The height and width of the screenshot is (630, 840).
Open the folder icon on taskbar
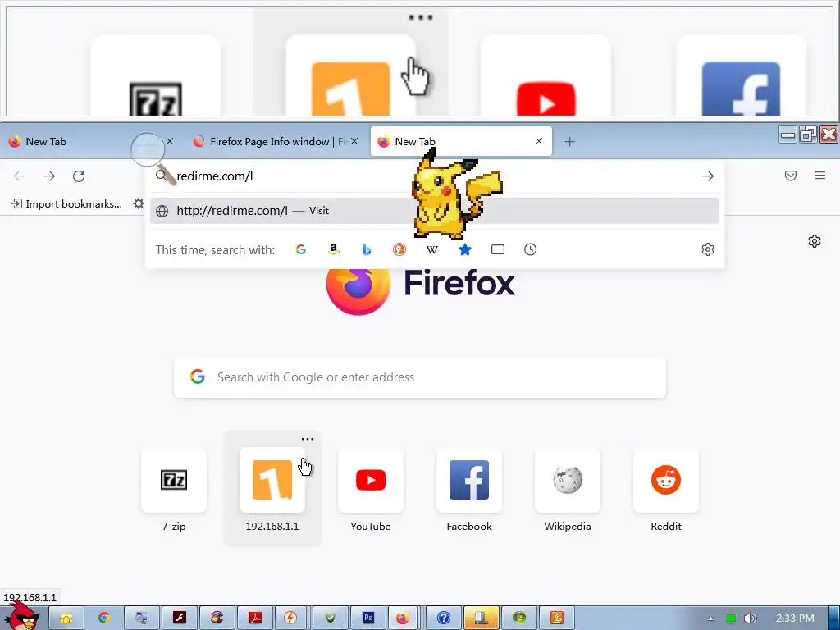tap(66, 618)
